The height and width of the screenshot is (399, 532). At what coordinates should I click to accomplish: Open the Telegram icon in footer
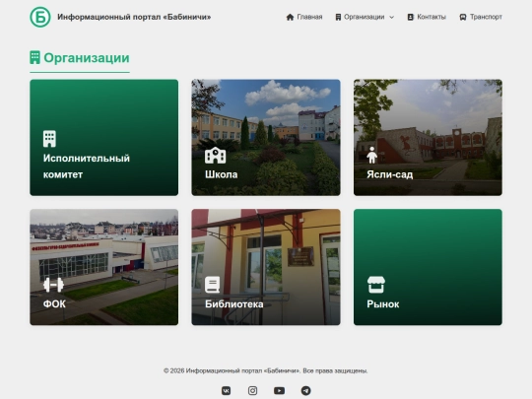coord(305,391)
